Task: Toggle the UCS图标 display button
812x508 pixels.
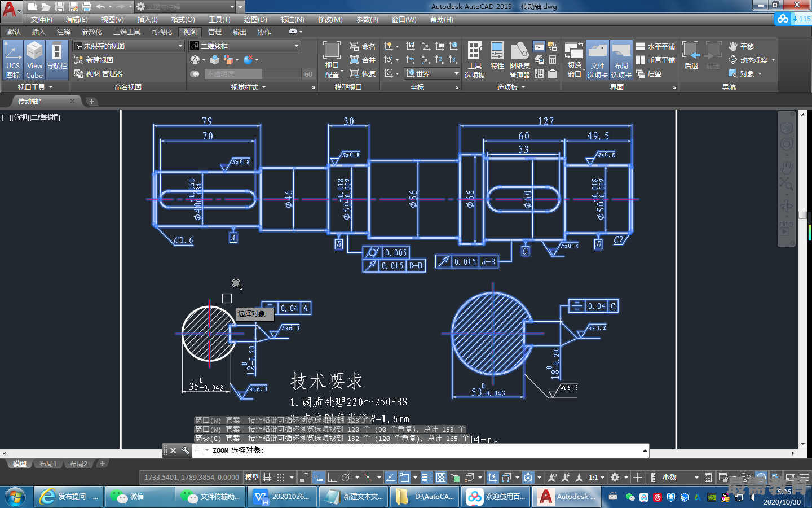Action: coord(12,60)
